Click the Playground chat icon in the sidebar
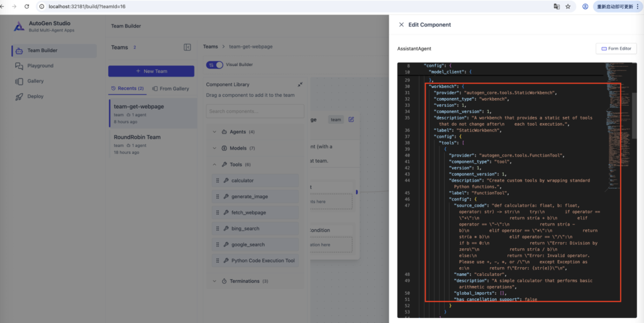Screen dimensions: 644x323 click(19, 66)
